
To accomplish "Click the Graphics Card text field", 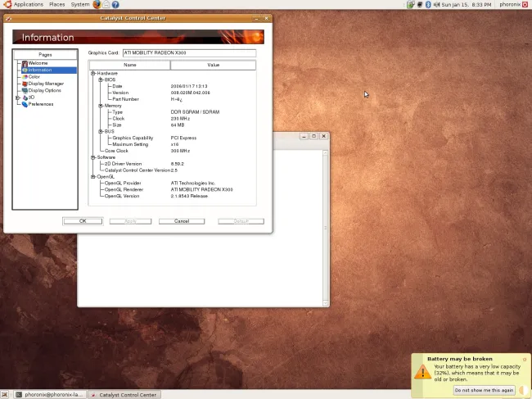I will [x=189, y=53].
